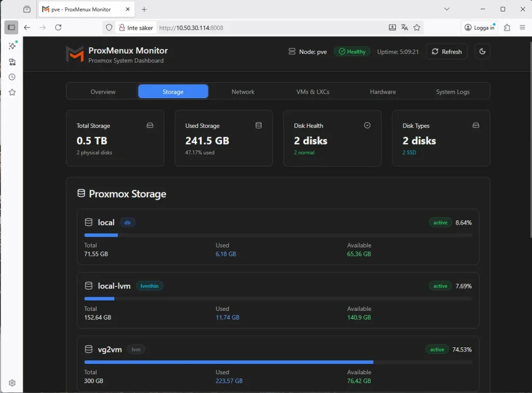Screen dimensions: 532x393
Task: Click the ProxMenux Monitor logo
Action: 75,54
